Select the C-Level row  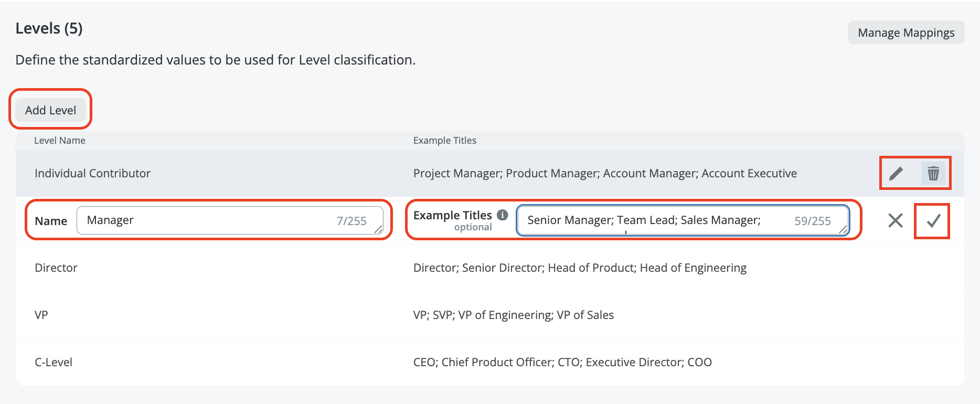coord(54,362)
